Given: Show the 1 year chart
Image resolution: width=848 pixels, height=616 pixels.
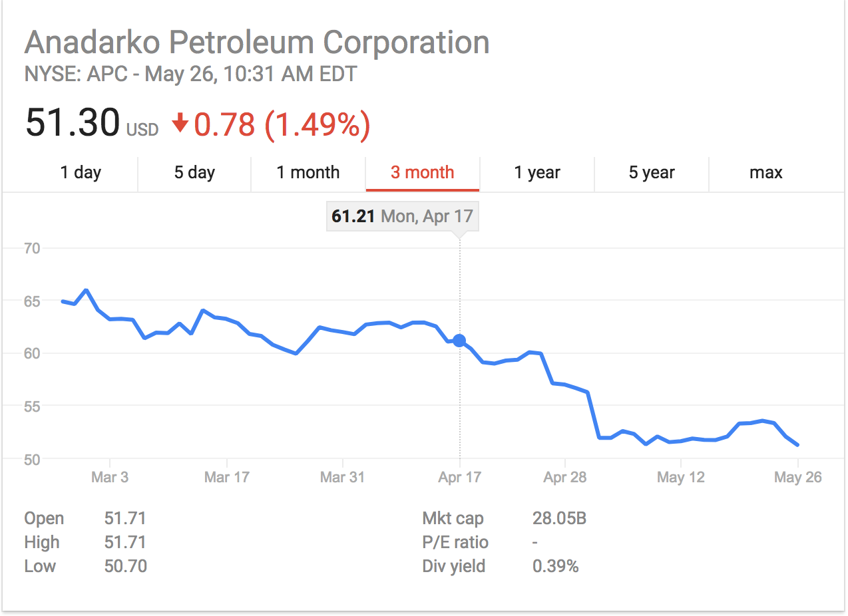Looking at the screenshot, I should [537, 173].
